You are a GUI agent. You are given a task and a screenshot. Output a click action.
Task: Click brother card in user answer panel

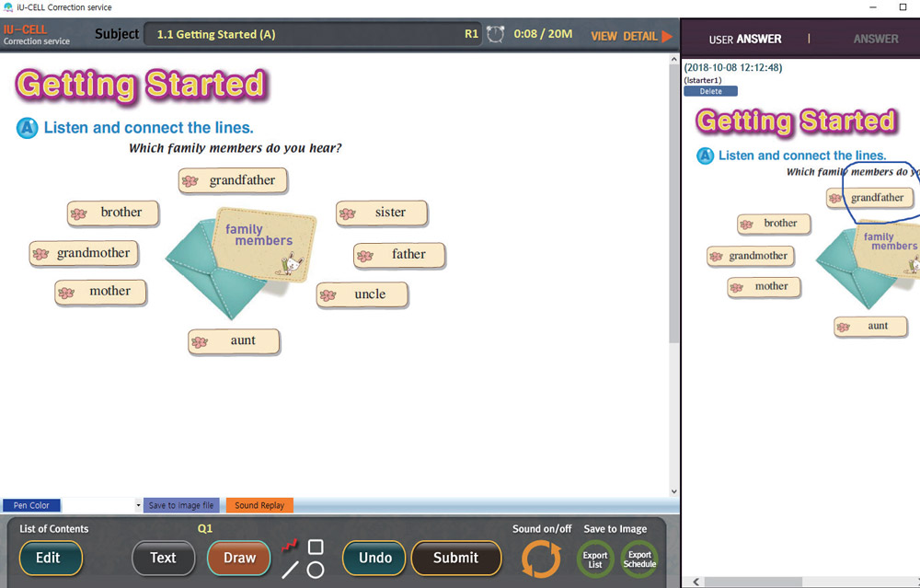click(774, 224)
